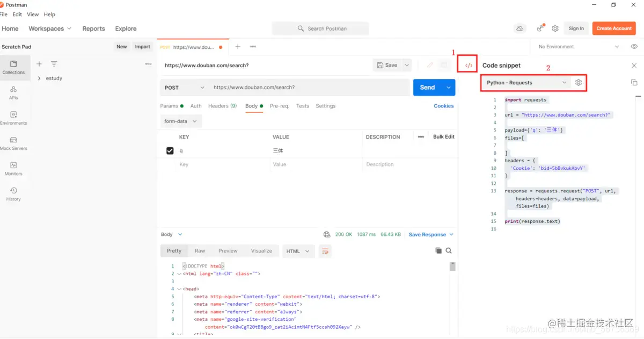Click the blue Send button
The width and height of the screenshot is (644, 339).
click(x=427, y=88)
